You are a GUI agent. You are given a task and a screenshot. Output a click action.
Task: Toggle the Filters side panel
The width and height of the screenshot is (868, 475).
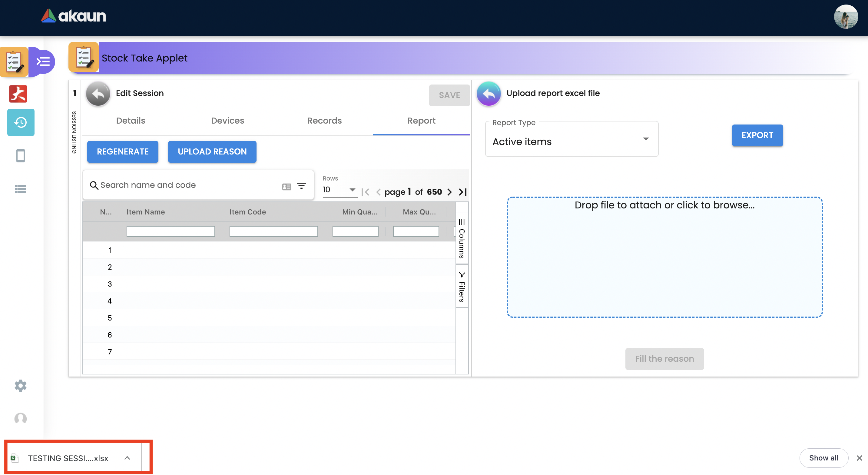click(462, 287)
